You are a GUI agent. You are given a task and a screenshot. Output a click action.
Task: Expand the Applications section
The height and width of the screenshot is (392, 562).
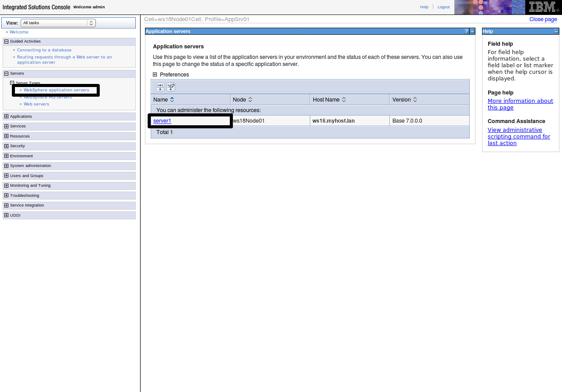6,116
